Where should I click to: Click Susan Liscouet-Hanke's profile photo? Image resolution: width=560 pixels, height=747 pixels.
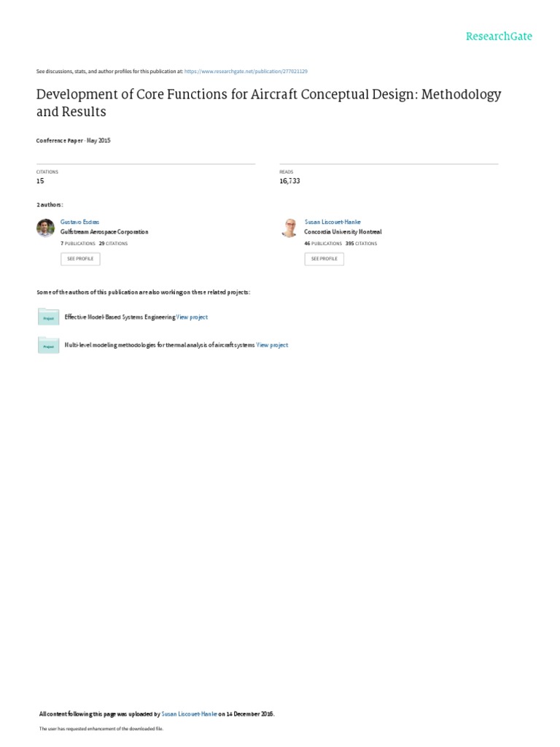click(x=289, y=228)
